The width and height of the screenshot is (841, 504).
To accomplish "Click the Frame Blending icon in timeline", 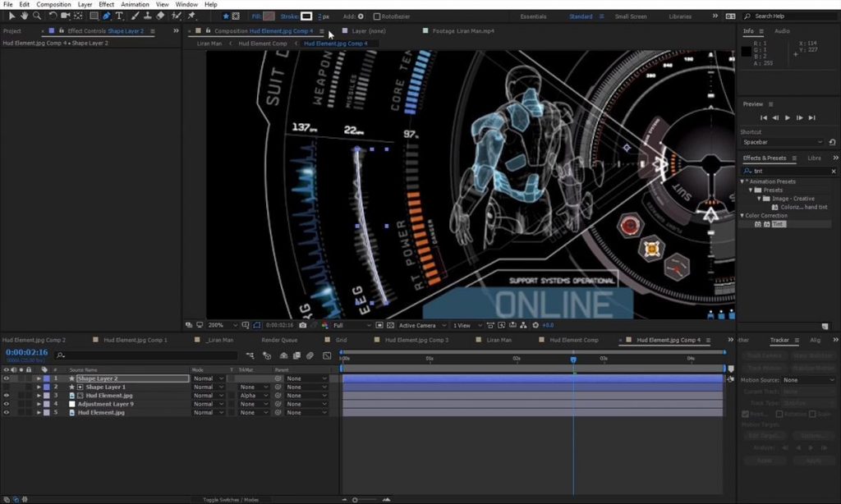I will (x=296, y=355).
